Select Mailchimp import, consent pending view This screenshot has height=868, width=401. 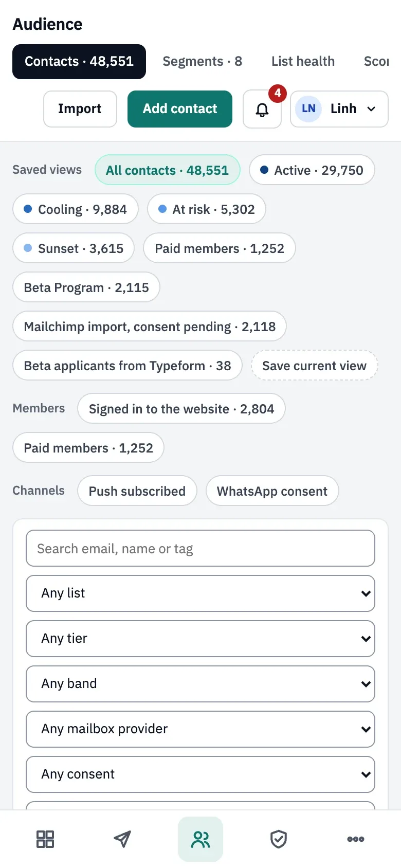(x=150, y=327)
